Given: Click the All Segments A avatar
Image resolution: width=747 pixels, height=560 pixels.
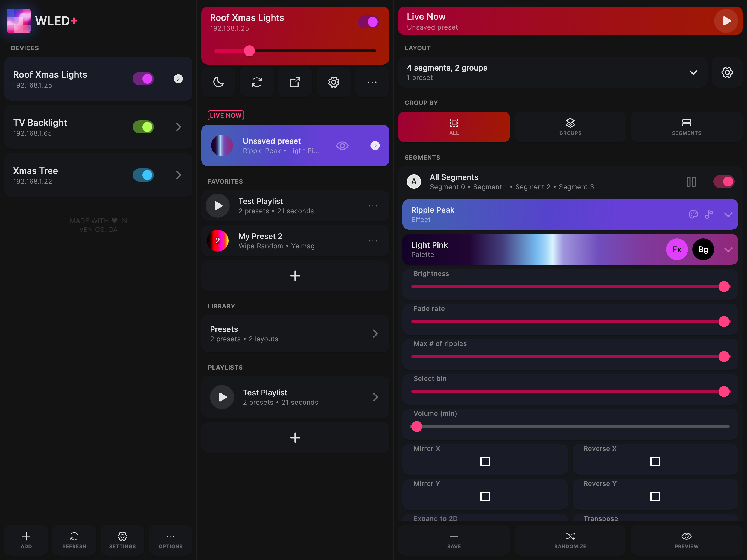Looking at the screenshot, I should coord(414,182).
